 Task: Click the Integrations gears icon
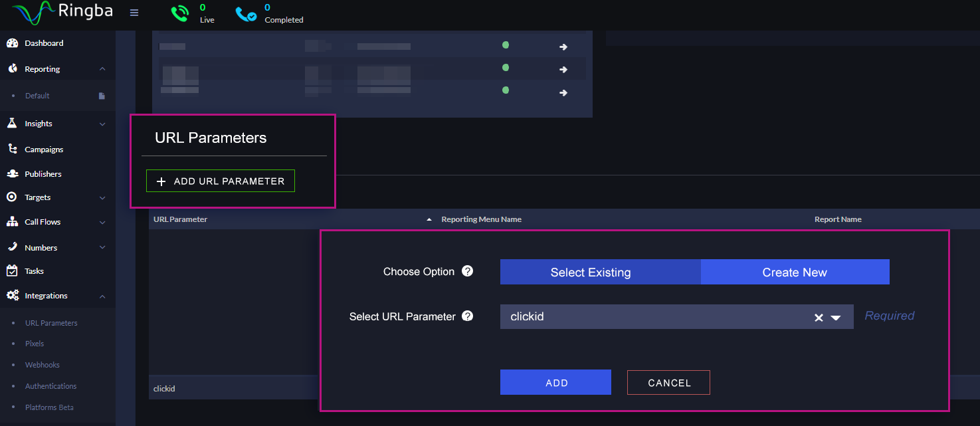pos(12,295)
